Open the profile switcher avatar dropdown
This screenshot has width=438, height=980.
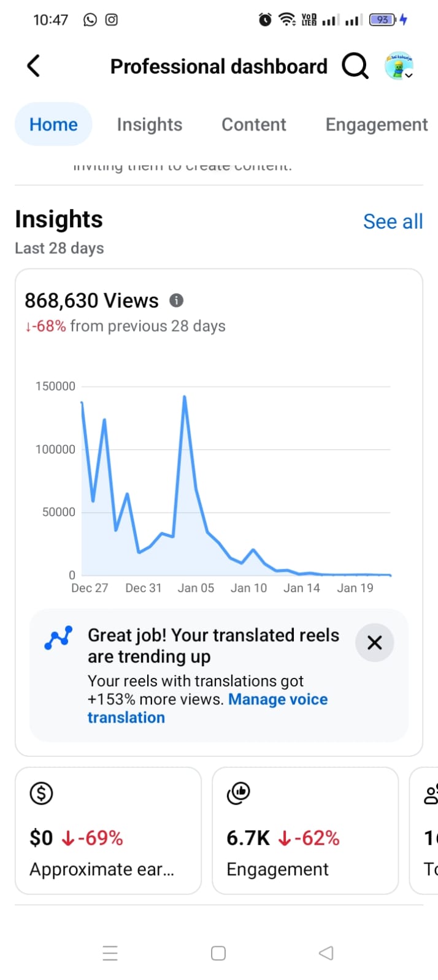pyautogui.click(x=399, y=66)
